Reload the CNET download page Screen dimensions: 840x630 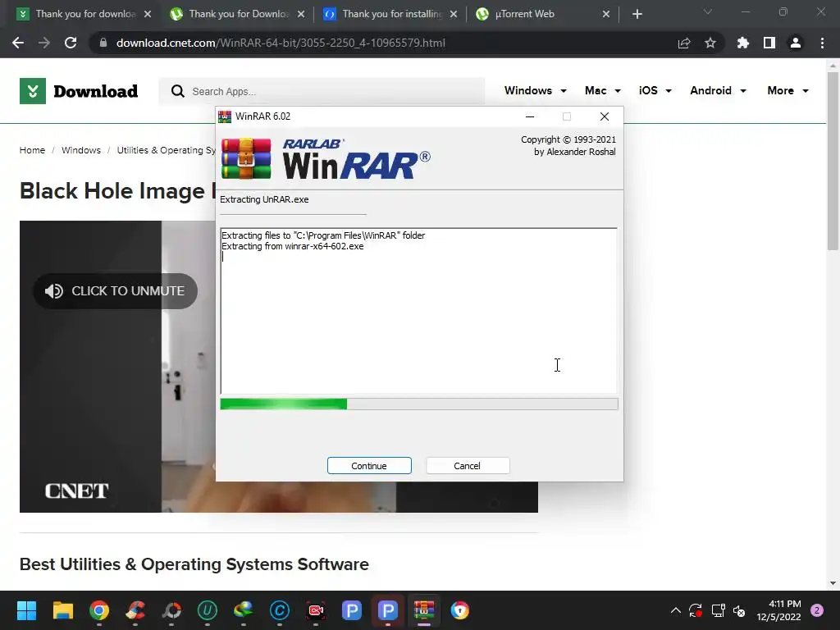[x=71, y=43]
